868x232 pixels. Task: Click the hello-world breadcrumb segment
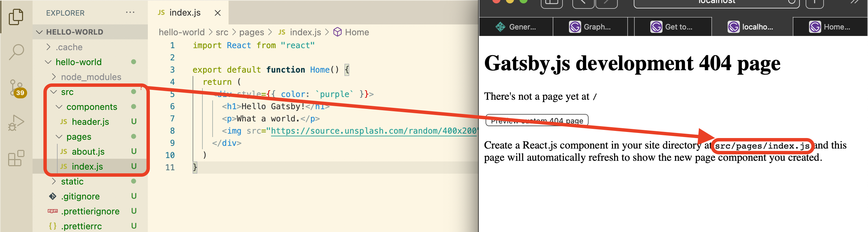(x=182, y=32)
